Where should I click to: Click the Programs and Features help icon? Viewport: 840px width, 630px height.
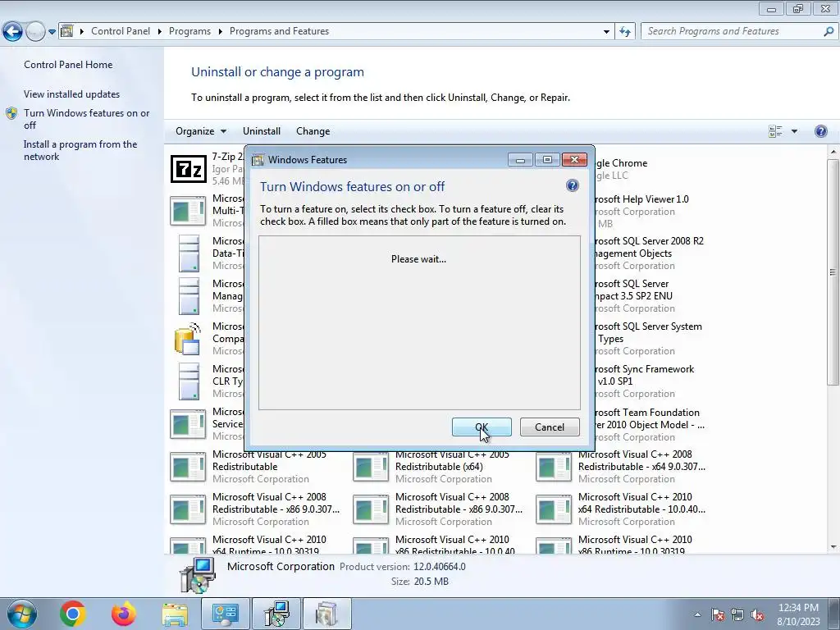pyautogui.click(x=820, y=131)
